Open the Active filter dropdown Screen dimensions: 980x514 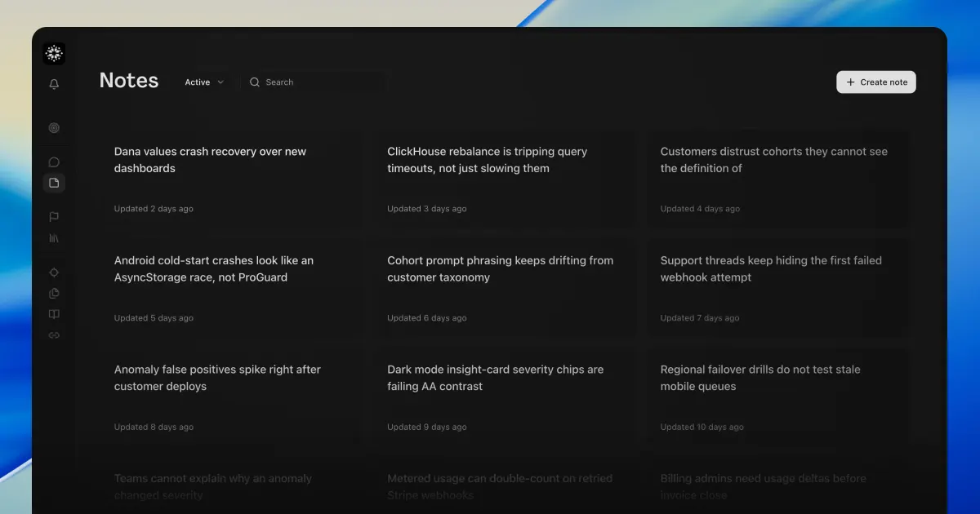coord(204,82)
